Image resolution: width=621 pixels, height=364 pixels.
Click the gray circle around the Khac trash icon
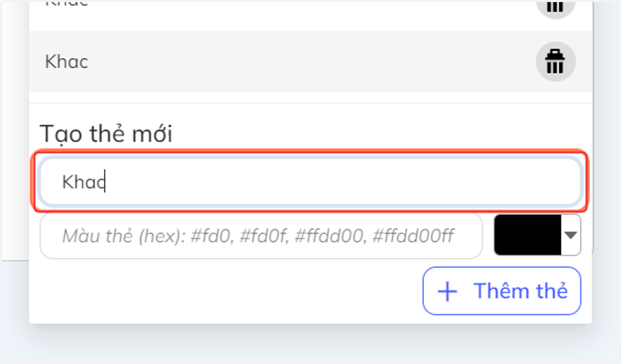[556, 62]
